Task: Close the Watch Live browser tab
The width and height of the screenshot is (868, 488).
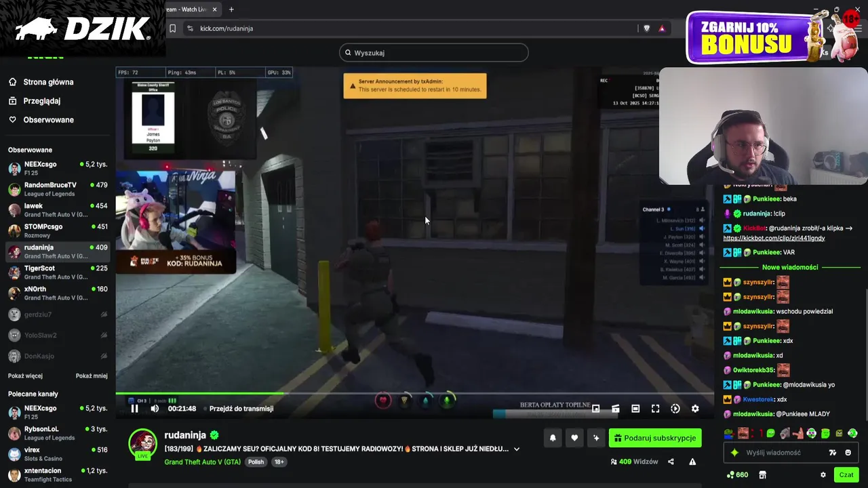Action: click(x=215, y=9)
